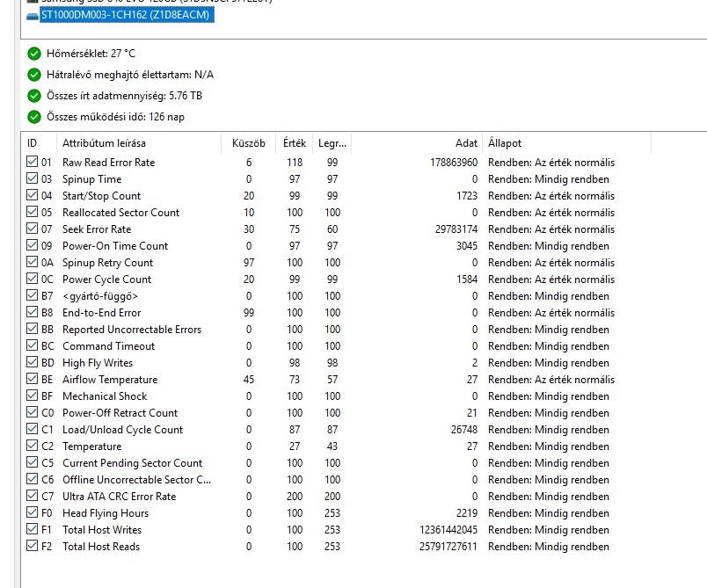Toggle the BB Reported Uncorrectable Errors checkbox
The height and width of the screenshot is (588, 707).
[x=32, y=328]
